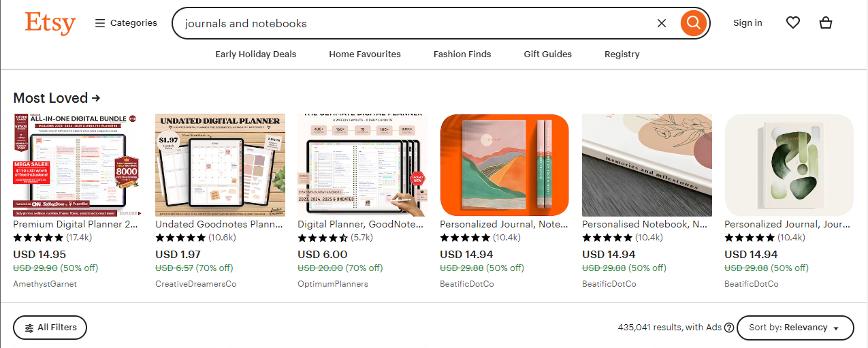
Task: Expand the Sort by: Relevancy dropdown
Action: point(795,328)
